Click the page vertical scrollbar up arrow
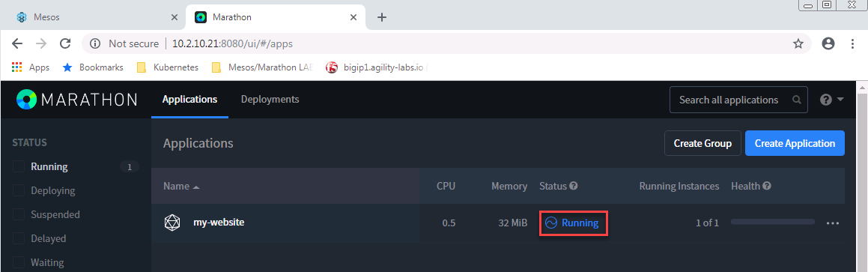Viewport: 868px width, 272px height. point(861,88)
